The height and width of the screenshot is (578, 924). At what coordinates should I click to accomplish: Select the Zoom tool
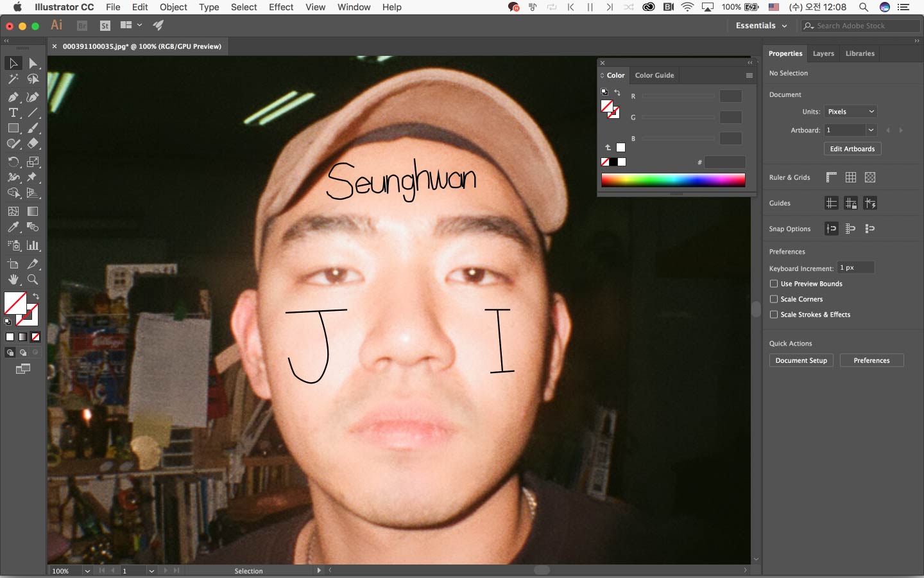point(33,279)
